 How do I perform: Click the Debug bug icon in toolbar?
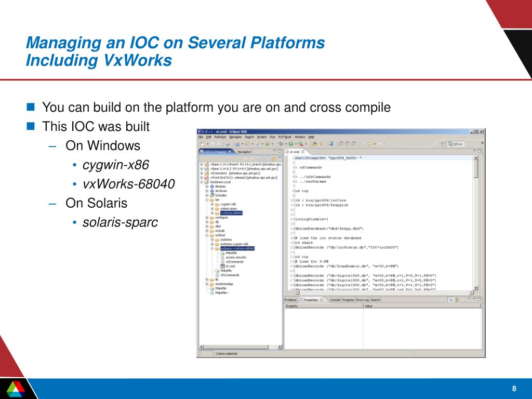[x=281, y=143]
